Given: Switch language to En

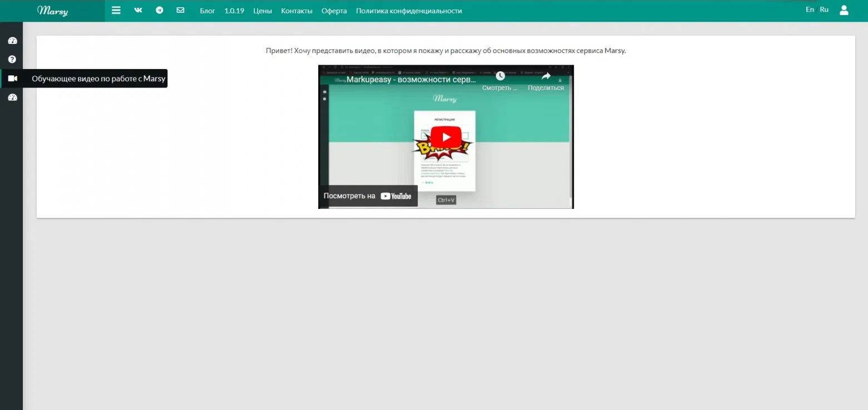Looking at the screenshot, I should 810,9.
